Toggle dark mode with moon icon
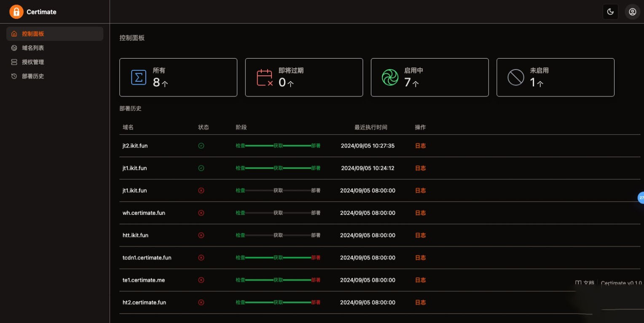The width and height of the screenshot is (644, 323). click(x=610, y=12)
